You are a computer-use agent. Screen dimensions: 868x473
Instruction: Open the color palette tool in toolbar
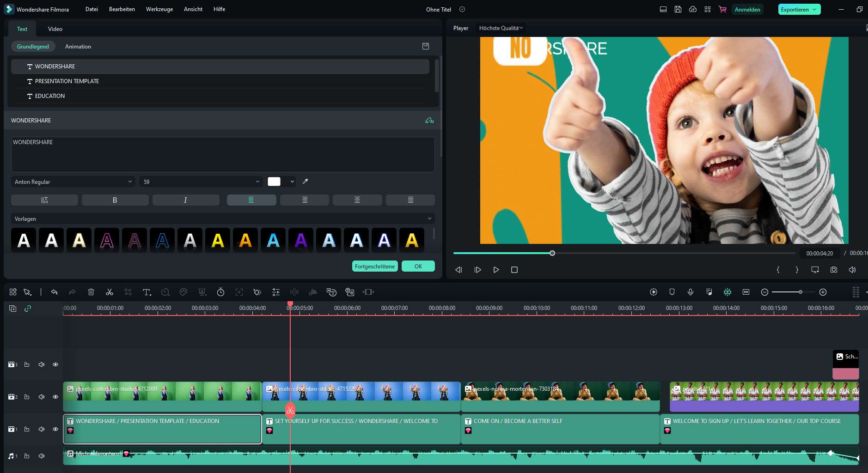[x=183, y=292]
